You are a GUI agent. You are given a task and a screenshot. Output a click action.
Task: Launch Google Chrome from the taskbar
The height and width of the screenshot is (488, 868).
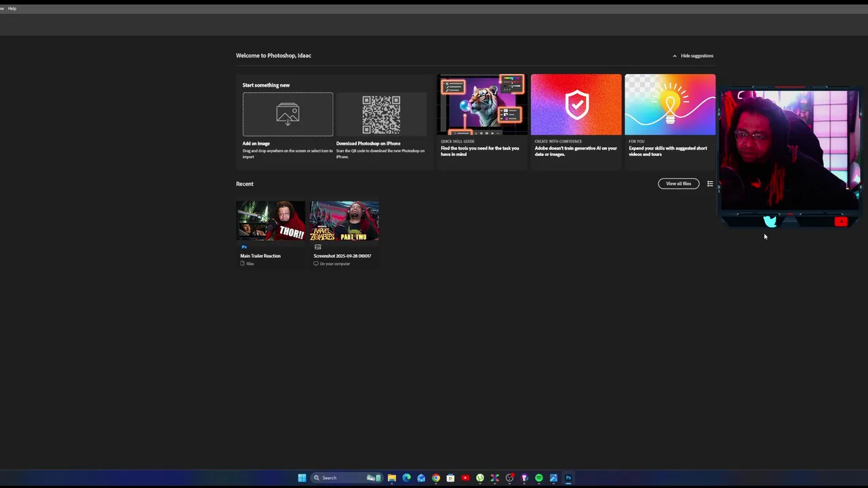(436, 478)
